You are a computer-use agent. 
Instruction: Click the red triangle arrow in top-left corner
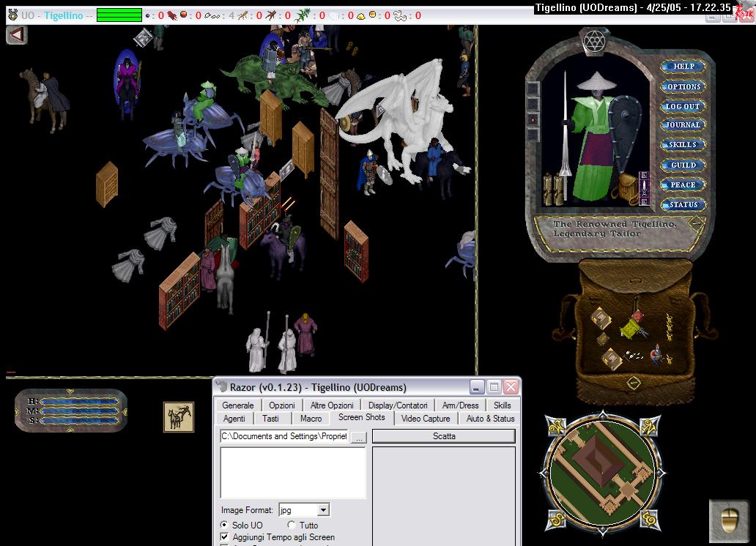click(x=17, y=34)
